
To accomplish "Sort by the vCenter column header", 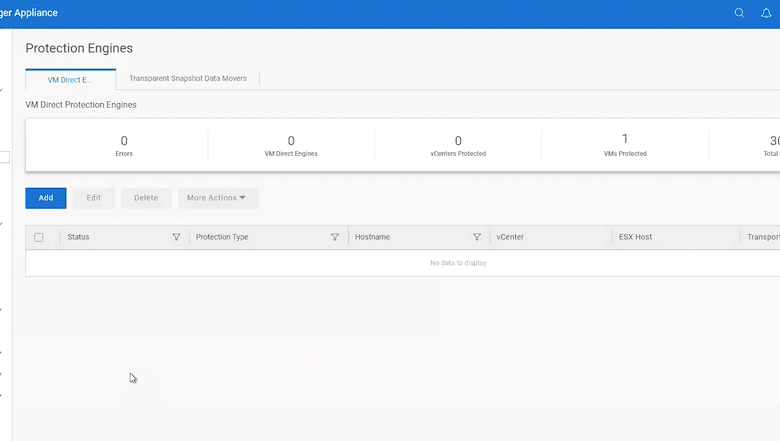I will [x=510, y=237].
